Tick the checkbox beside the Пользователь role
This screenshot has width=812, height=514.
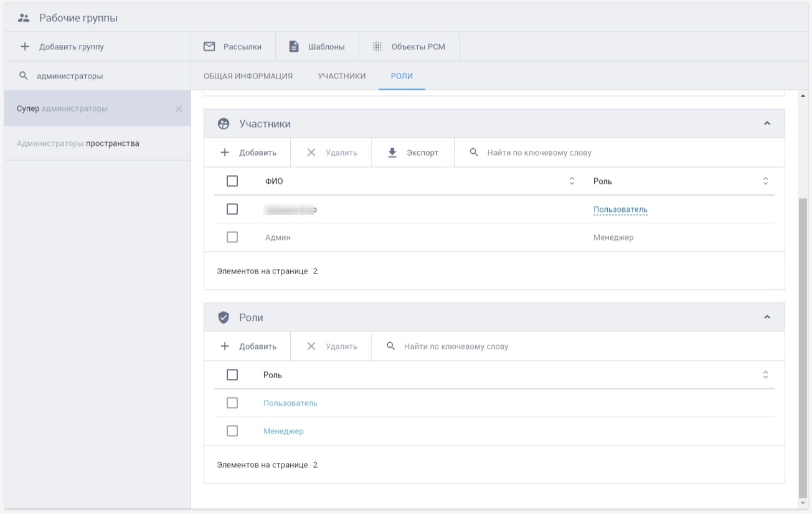pos(232,403)
